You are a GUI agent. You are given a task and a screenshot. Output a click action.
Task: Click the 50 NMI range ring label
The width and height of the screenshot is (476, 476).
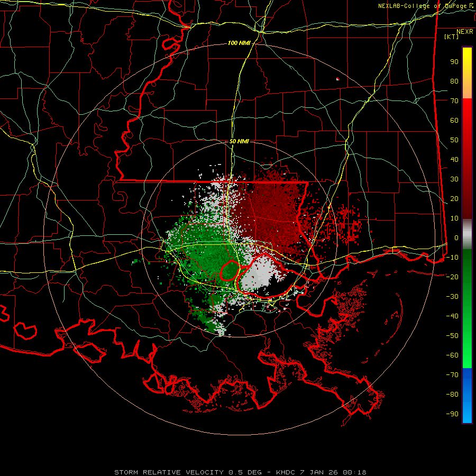click(239, 141)
